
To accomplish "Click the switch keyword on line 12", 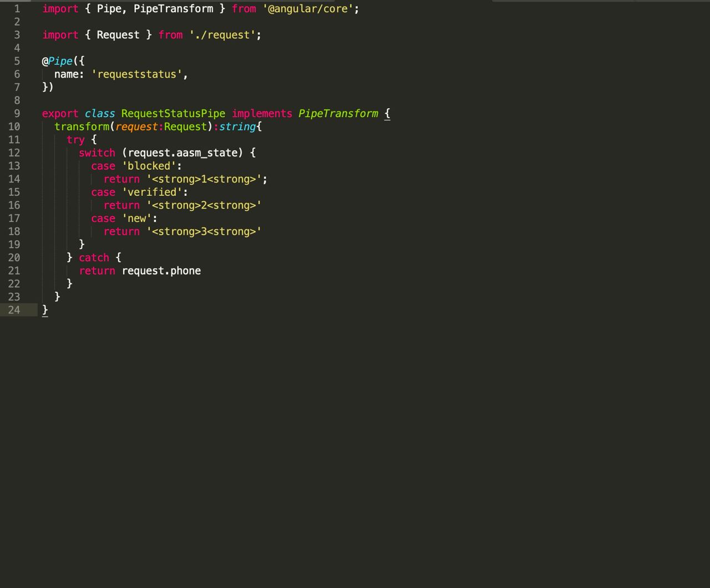I will point(97,153).
